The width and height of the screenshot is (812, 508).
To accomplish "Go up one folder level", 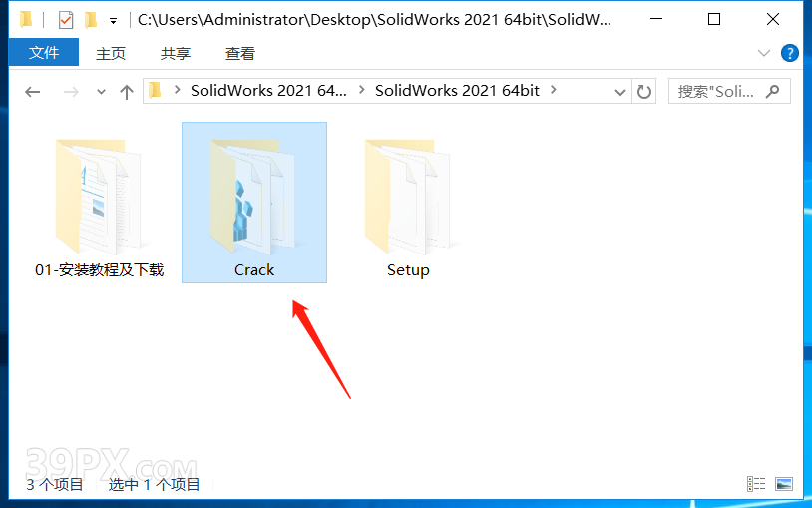I will (x=127, y=92).
